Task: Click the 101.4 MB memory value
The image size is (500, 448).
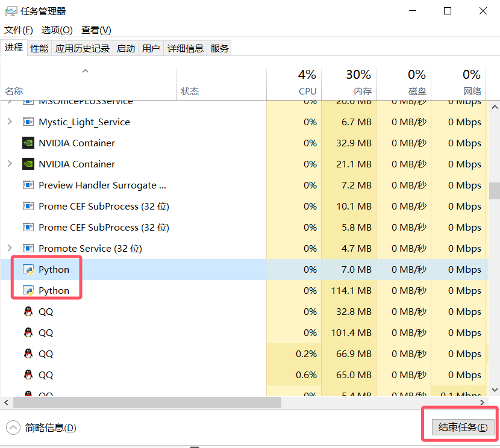Action: tap(351, 332)
